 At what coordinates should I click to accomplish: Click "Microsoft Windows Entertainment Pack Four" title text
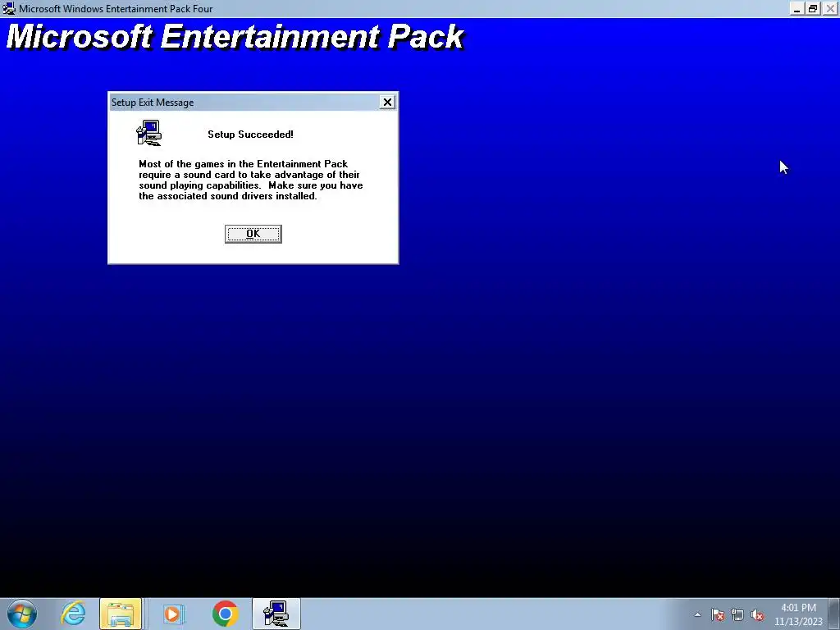coord(116,8)
